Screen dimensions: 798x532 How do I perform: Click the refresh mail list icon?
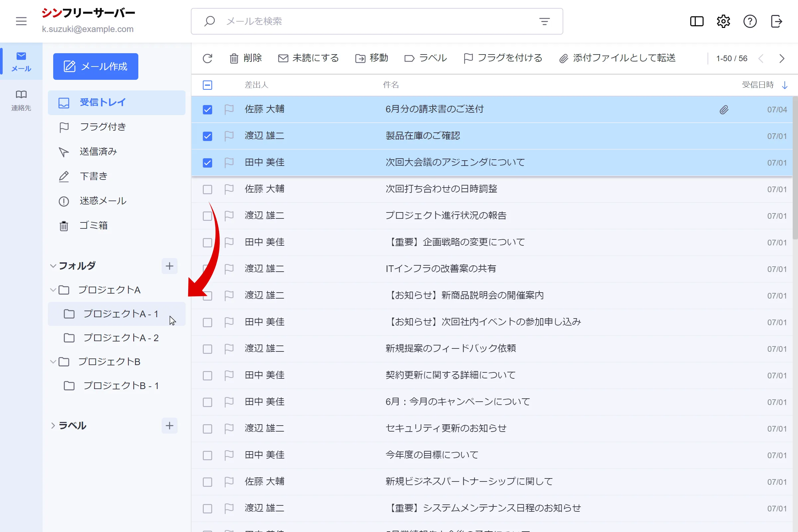point(207,59)
